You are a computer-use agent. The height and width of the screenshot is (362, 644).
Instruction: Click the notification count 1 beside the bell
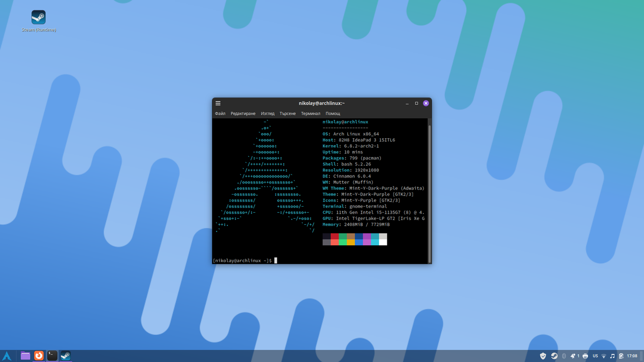pyautogui.click(x=578, y=356)
